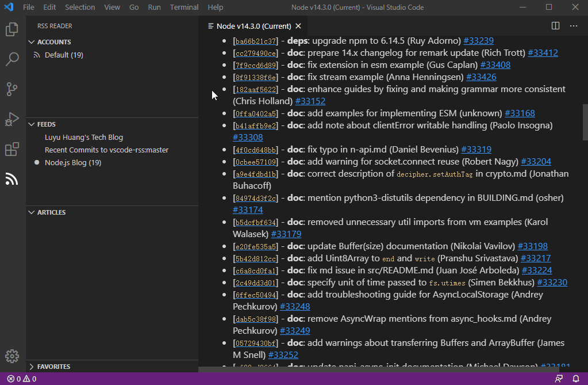Open the Search view icon
This screenshot has height=385, width=588.
(x=12, y=59)
